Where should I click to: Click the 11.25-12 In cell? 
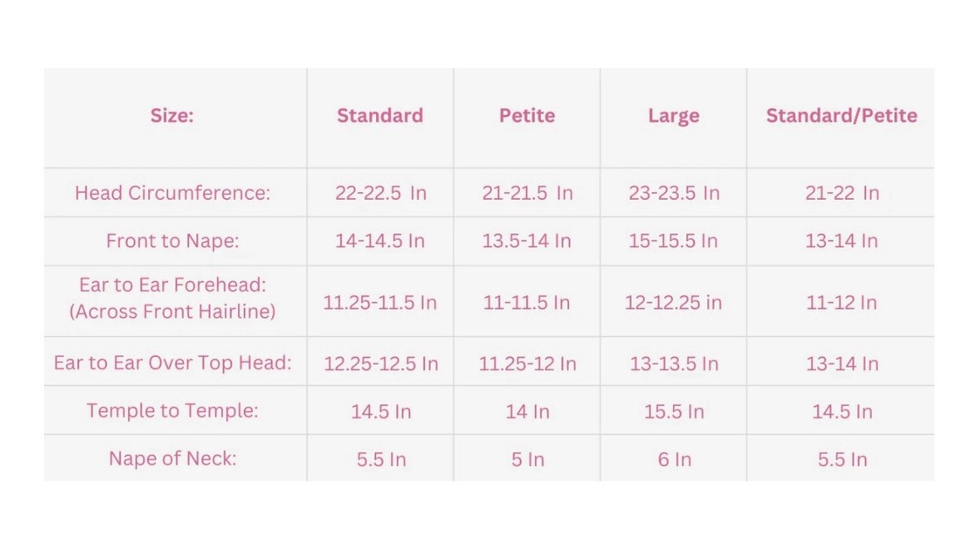(x=527, y=364)
